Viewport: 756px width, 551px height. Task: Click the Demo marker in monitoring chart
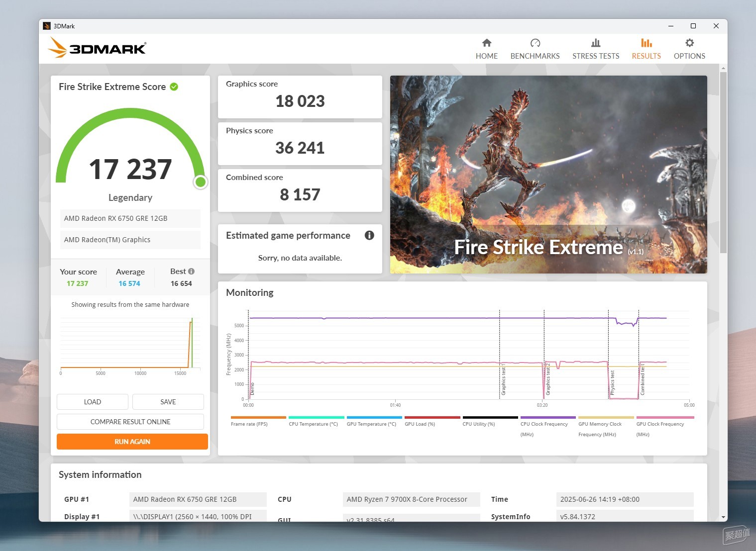click(252, 389)
